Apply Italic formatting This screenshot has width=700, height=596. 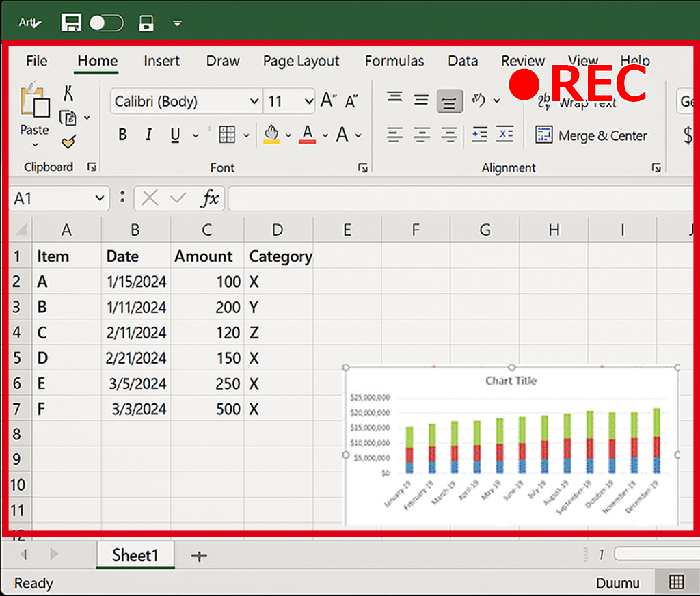pos(148,135)
